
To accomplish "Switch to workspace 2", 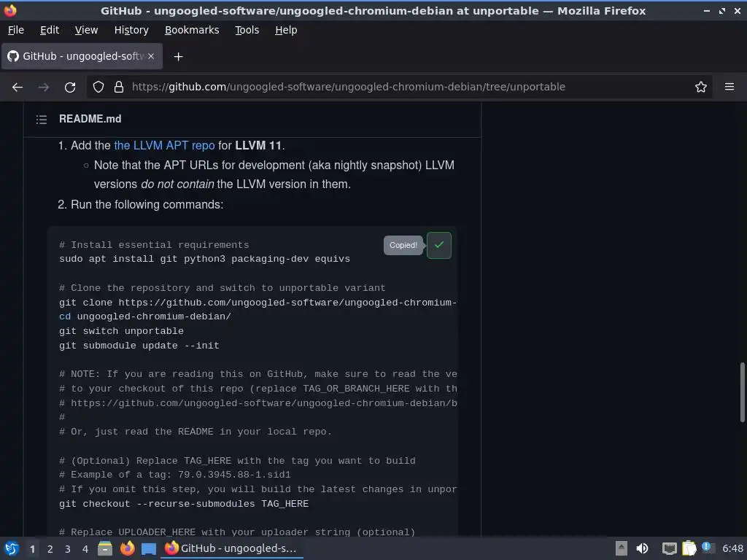I will [50, 549].
